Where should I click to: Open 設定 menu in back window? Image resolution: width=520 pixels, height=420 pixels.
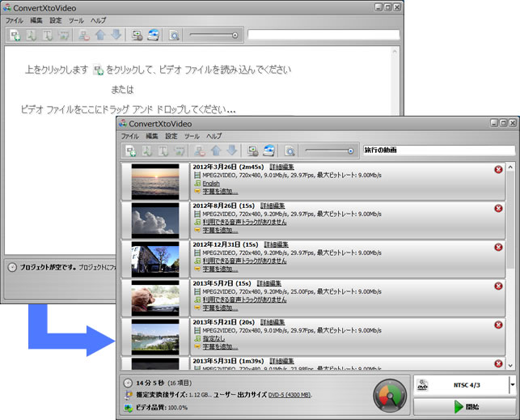click(56, 20)
